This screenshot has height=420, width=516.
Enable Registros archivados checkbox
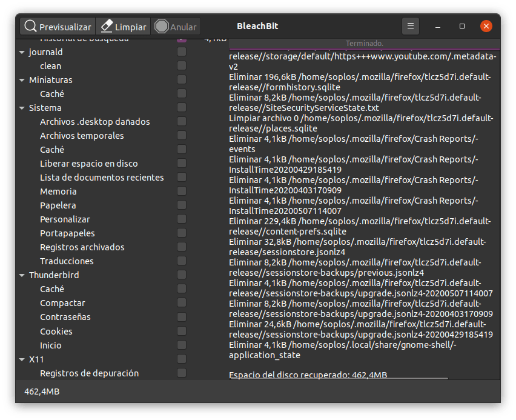click(x=182, y=247)
